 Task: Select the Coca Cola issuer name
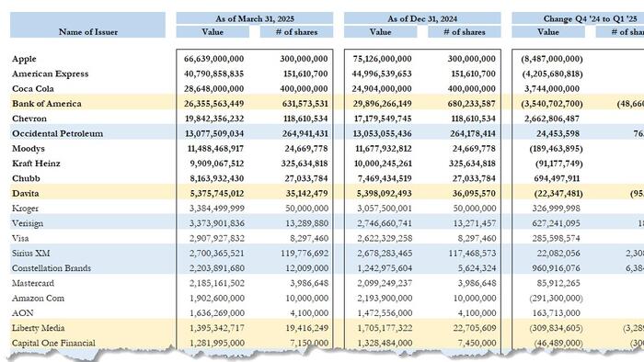pos(33,89)
